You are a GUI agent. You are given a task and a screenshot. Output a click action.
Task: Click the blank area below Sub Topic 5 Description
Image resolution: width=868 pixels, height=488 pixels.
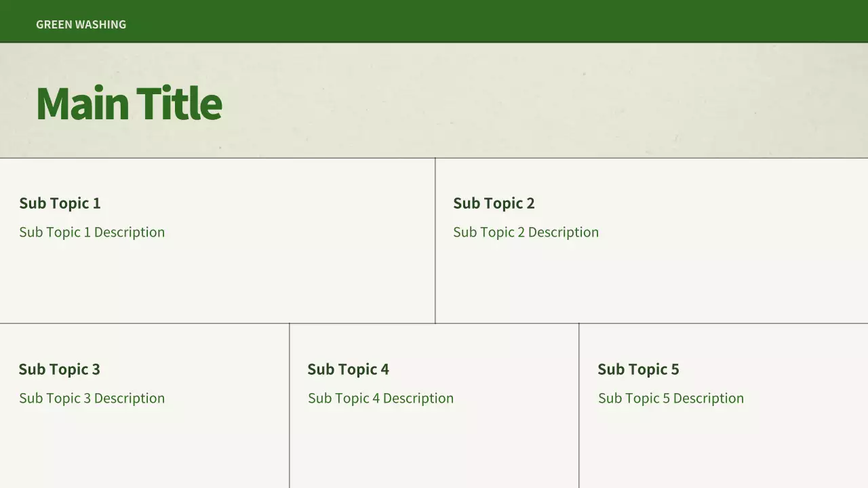(723, 447)
